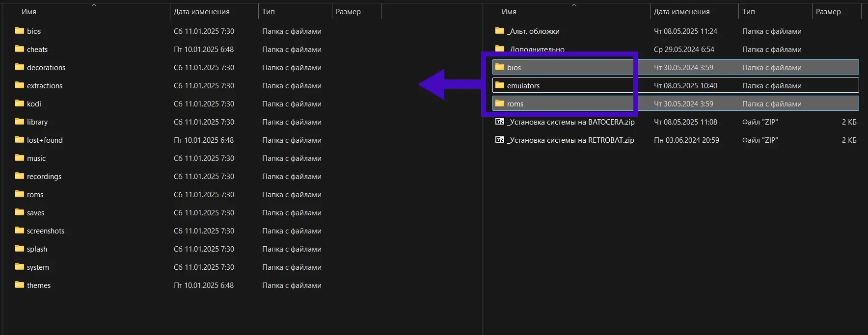
Task: Click Папка с файлами type of themes
Action: (292, 285)
